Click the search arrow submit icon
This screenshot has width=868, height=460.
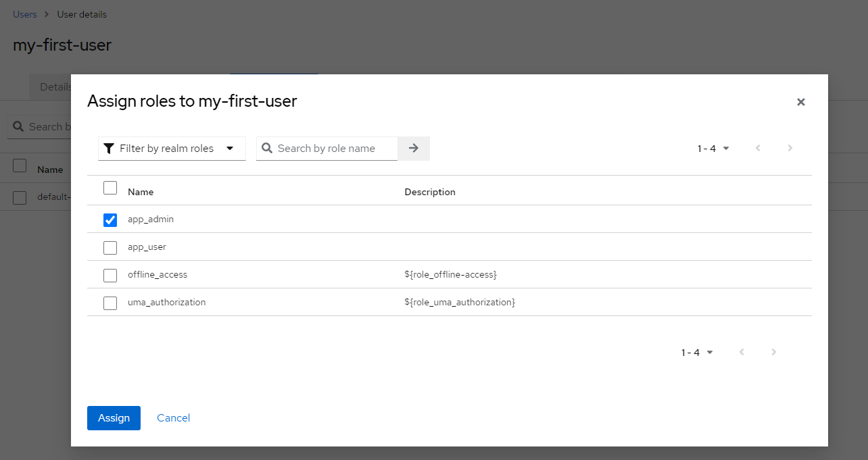pyautogui.click(x=414, y=149)
